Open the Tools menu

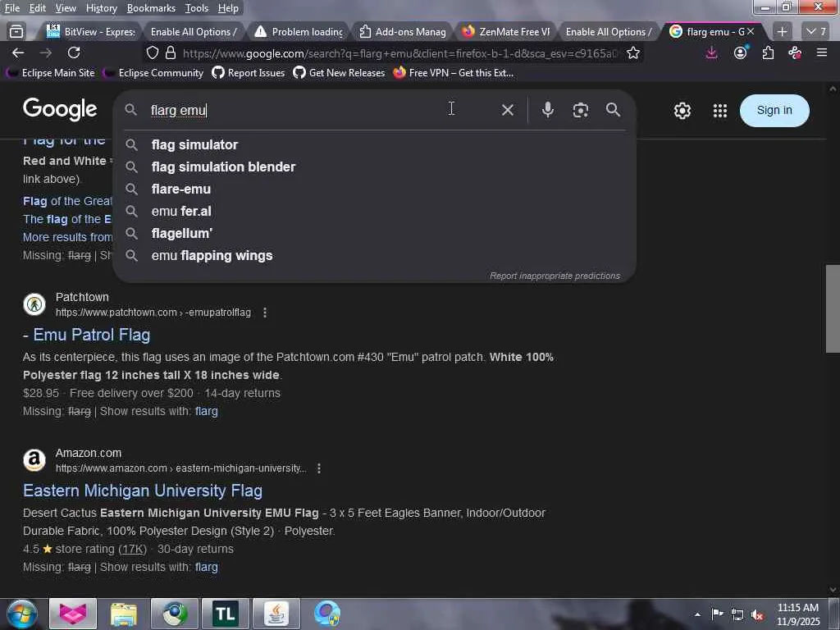(x=197, y=8)
